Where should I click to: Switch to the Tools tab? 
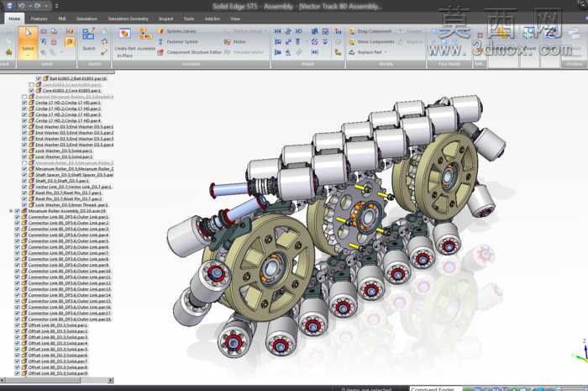[189, 18]
